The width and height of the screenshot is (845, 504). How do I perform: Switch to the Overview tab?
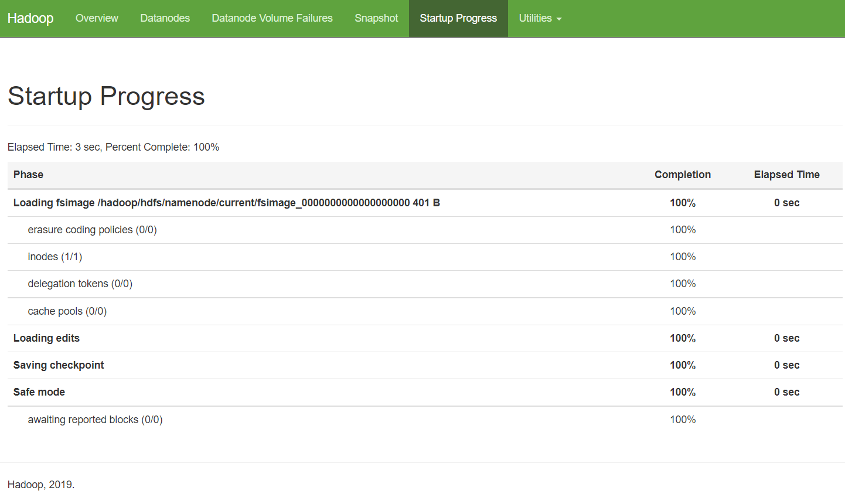click(x=97, y=18)
